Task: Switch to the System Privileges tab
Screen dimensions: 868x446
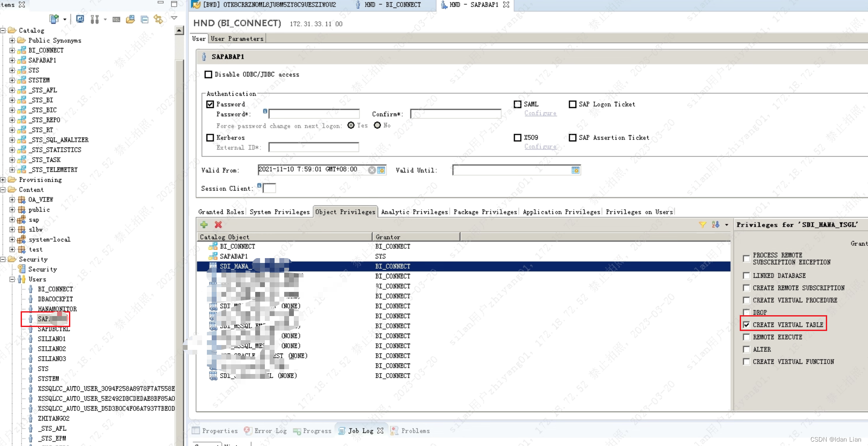Action: pyautogui.click(x=279, y=212)
